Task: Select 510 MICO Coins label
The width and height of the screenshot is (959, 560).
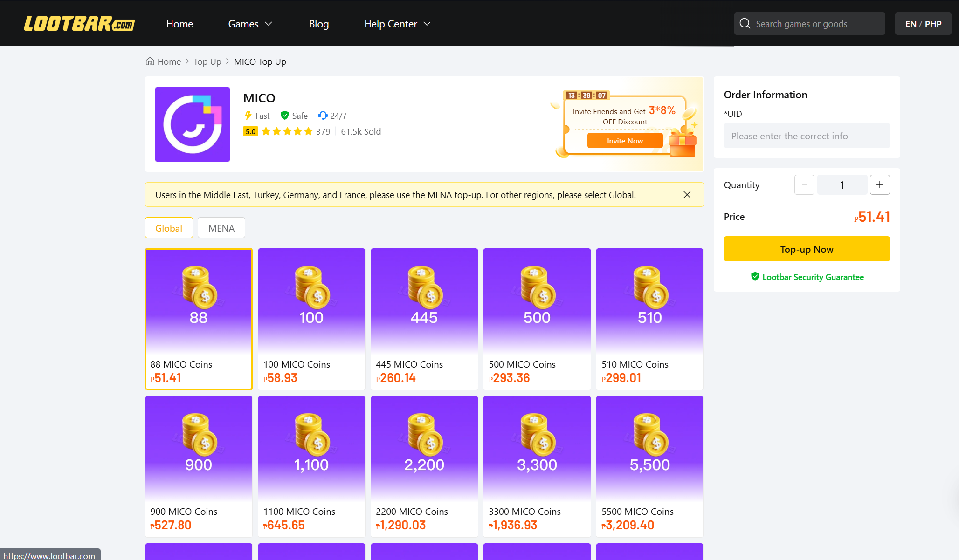Action: tap(635, 364)
